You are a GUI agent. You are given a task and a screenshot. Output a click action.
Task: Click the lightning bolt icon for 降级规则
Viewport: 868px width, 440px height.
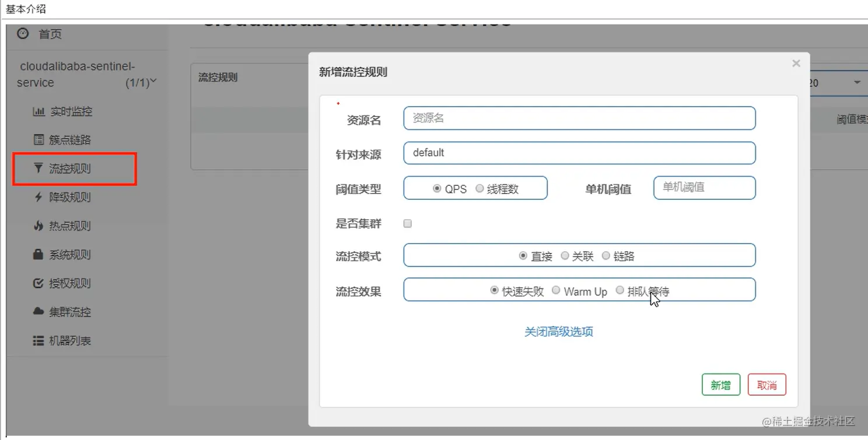pyautogui.click(x=38, y=197)
